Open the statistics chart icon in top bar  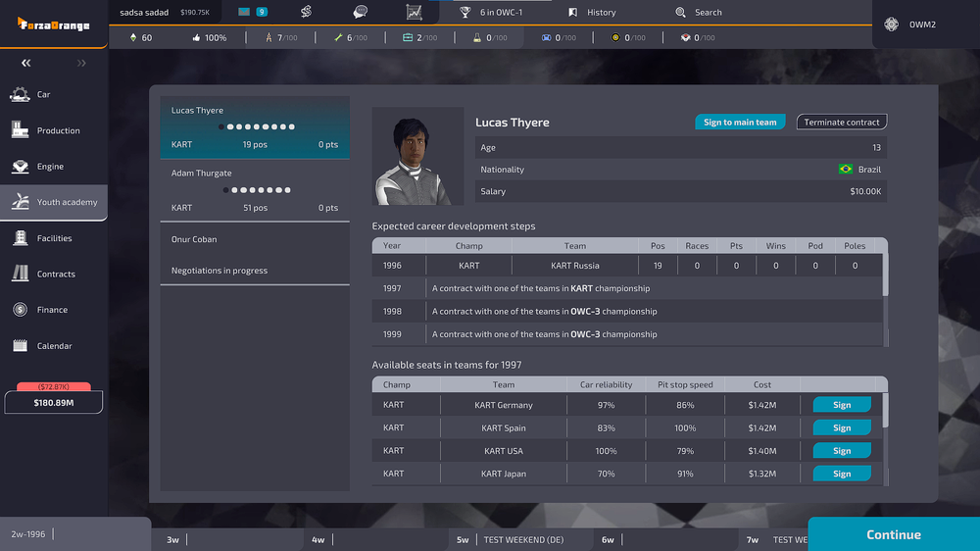point(414,12)
